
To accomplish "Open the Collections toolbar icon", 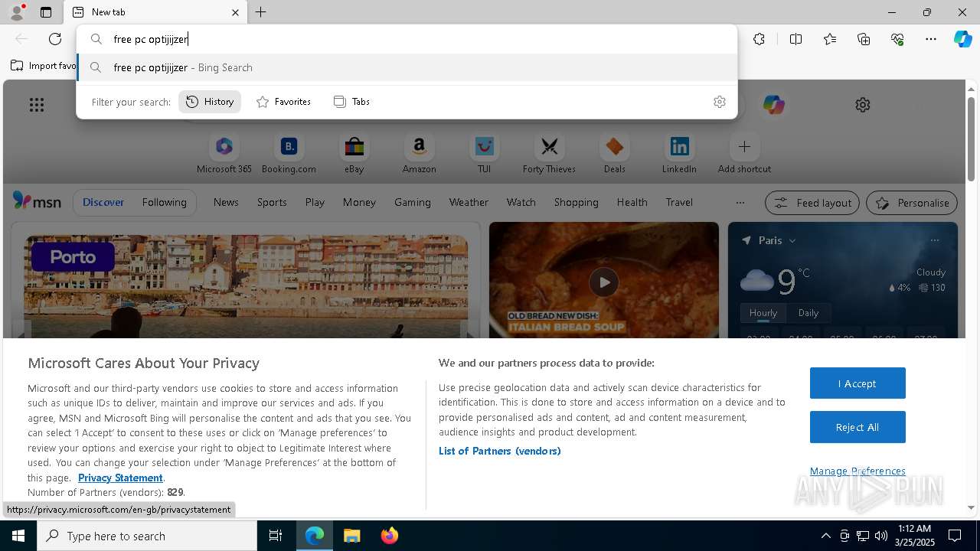I will pyautogui.click(x=864, y=39).
